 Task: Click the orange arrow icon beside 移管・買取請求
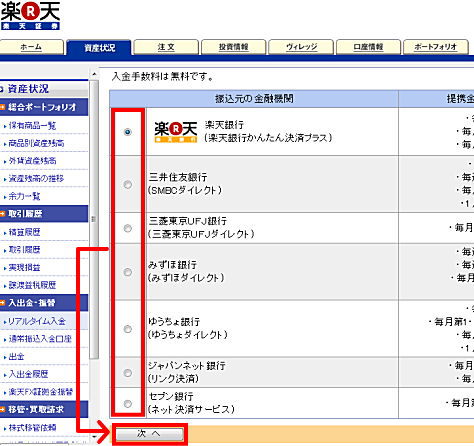pyautogui.click(x=3, y=409)
